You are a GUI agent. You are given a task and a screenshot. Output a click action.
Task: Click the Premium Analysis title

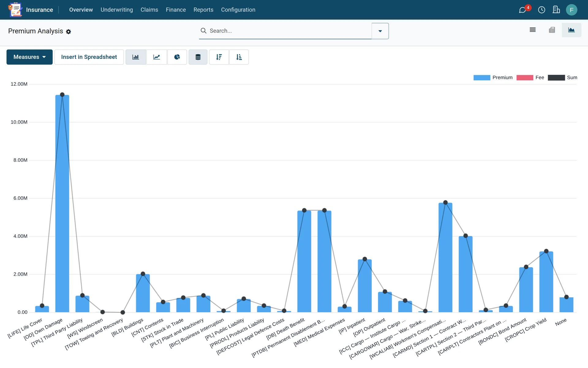(x=36, y=31)
